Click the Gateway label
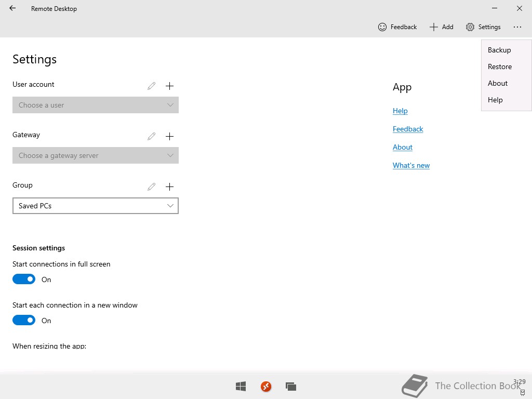 pos(26,135)
